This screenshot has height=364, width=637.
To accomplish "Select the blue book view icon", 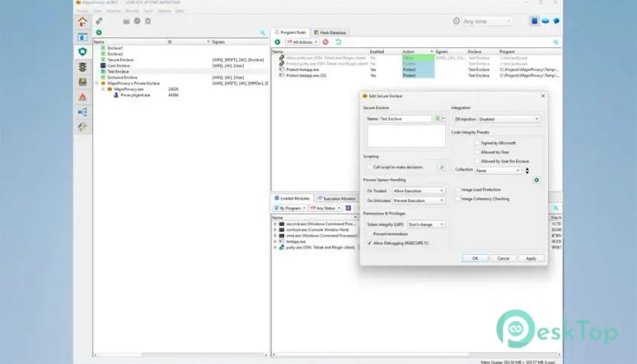I will click(535, 21).
